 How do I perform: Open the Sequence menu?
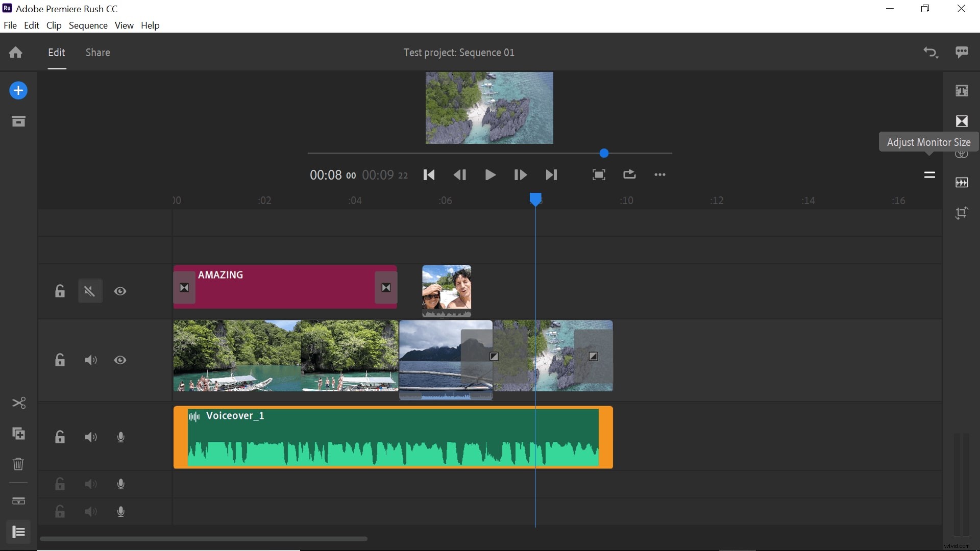[88, 25]
